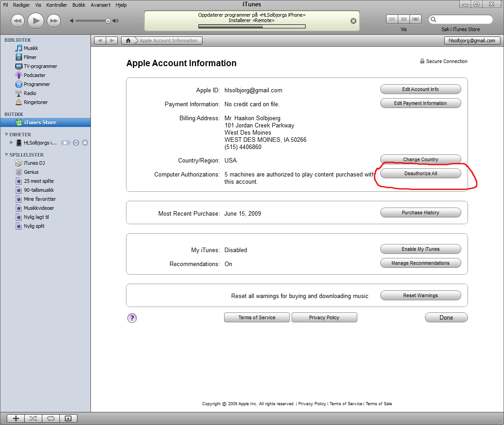Add a playlist with the plus button
Viewport: 504px width, 425px height.
coord(16,418)
